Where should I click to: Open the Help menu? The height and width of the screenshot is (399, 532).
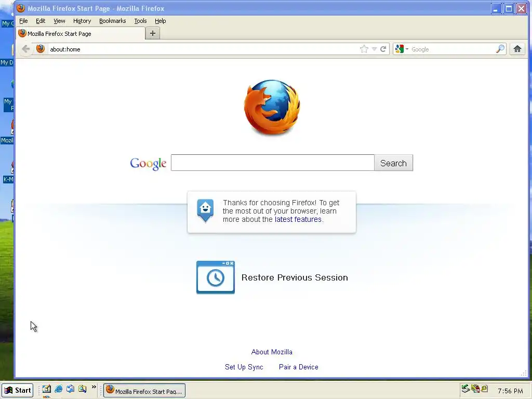160,21
